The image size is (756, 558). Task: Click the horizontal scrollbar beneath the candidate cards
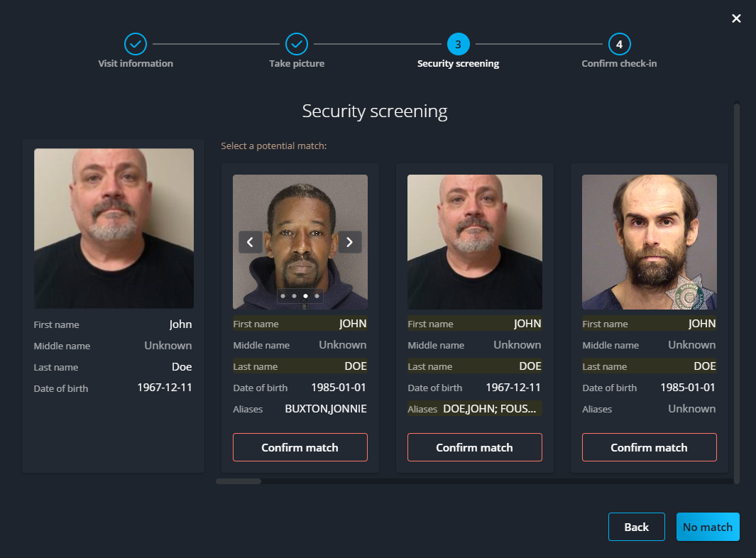click(x=239, y=481)
